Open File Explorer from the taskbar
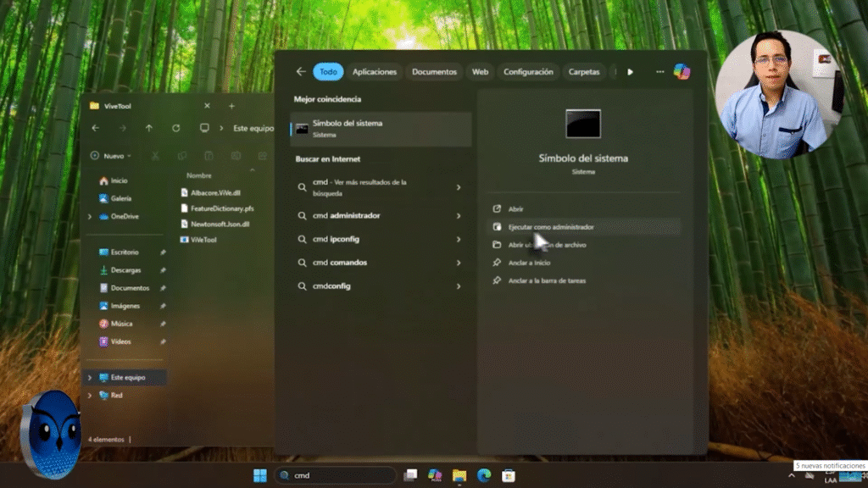Image resolution: width=868 pixels, height=488 pixels. point(459,475)
